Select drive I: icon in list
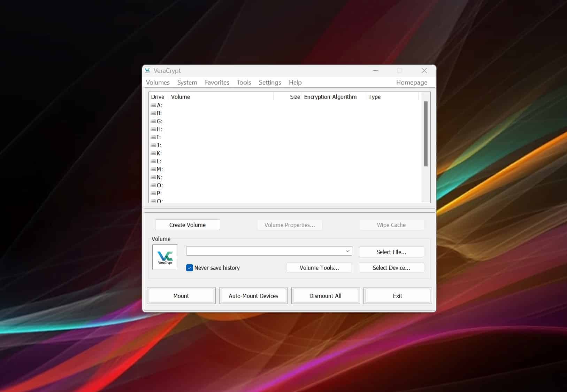 coord(153,137)
